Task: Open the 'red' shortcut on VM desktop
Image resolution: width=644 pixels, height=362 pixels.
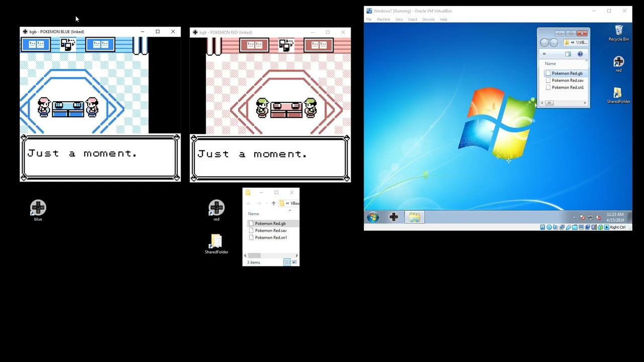Action: [618, 64]
